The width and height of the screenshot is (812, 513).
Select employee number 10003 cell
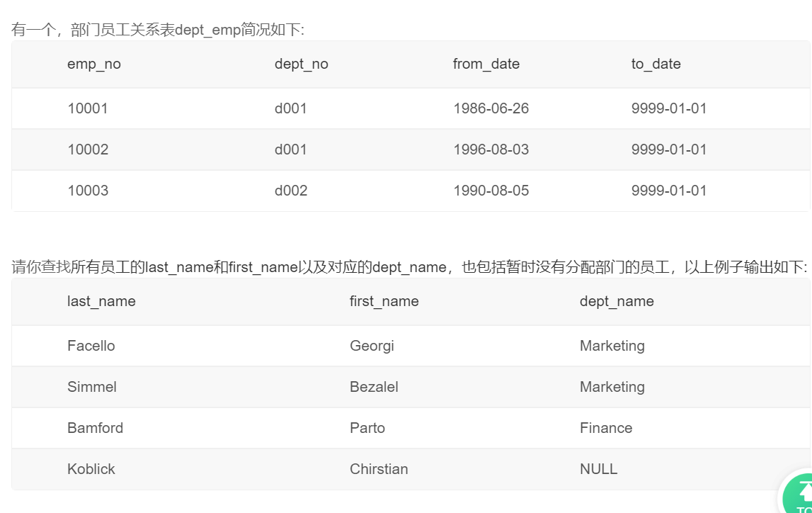[x=88, y=191]
